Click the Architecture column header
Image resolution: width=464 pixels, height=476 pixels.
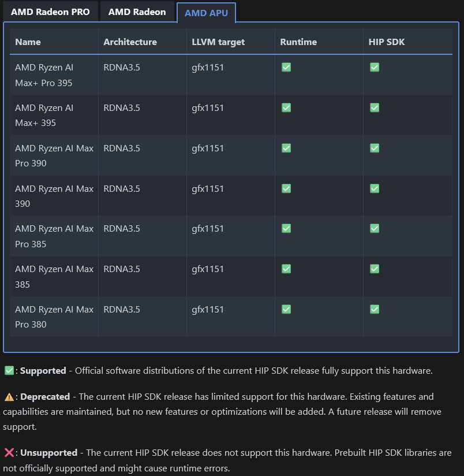pyautogui.click(x=130, y=42)
